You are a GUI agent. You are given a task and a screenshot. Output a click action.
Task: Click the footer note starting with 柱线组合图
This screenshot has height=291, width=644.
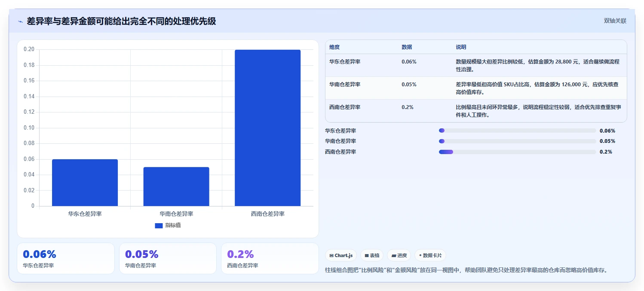[466, 270]
